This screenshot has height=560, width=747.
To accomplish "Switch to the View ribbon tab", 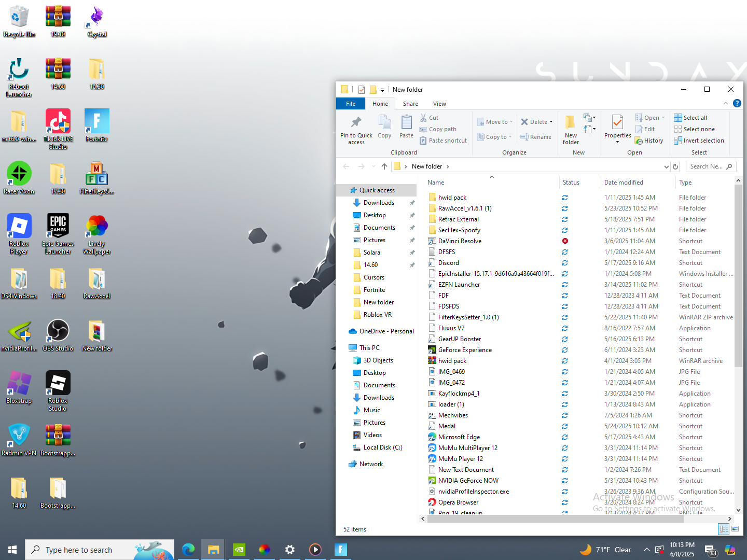I will point(439,104).
